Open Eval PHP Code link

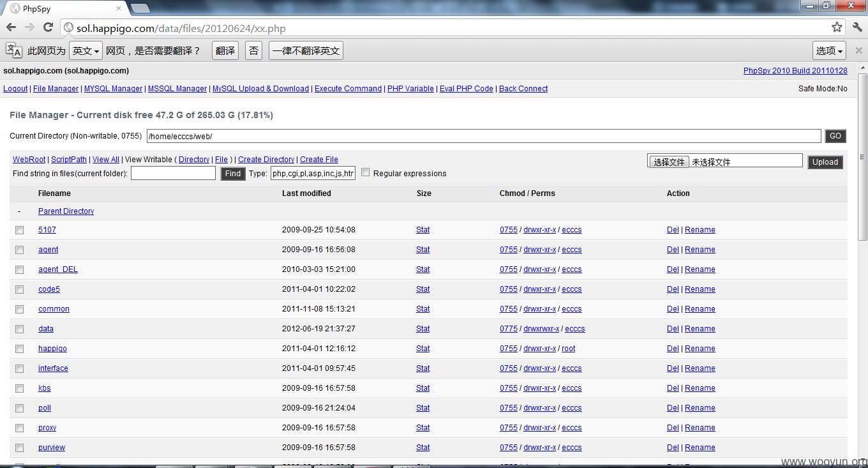click(467, 89)
